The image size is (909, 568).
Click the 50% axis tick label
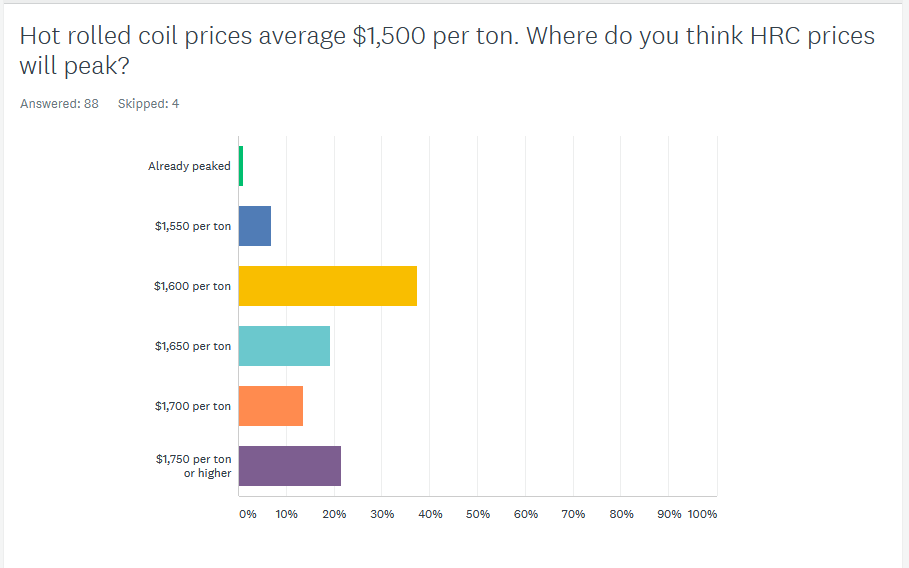(x=478, y=514)
